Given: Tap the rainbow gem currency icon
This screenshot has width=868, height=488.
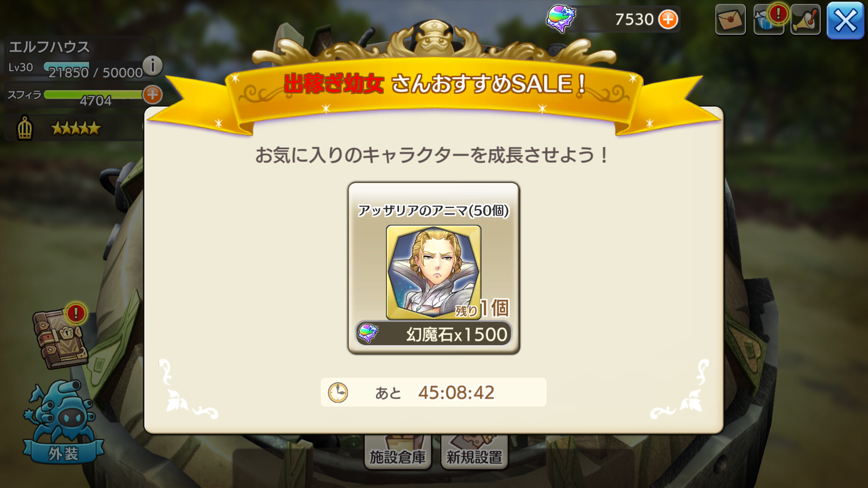Looking at the screenshot, I should (561, 19).
